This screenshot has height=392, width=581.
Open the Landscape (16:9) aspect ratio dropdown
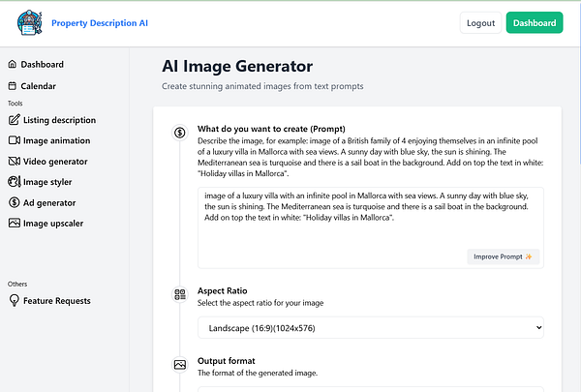click(x=371, y=327)
